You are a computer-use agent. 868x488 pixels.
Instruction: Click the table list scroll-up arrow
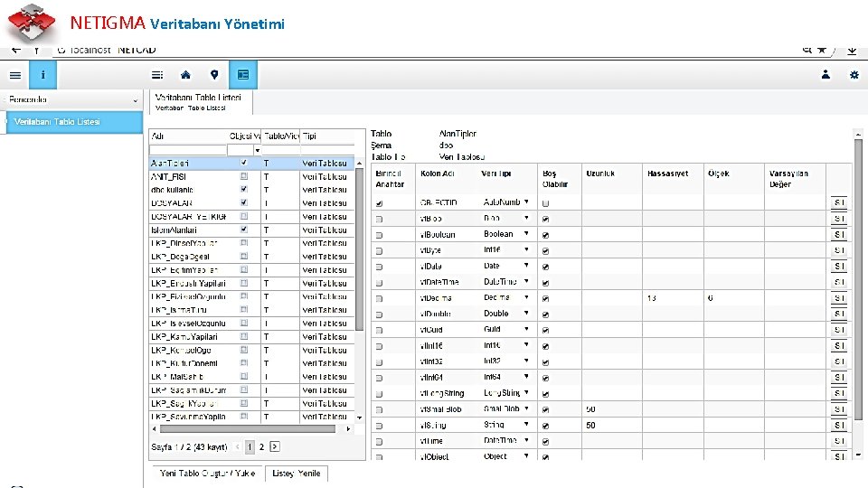(x=359, y=164)
